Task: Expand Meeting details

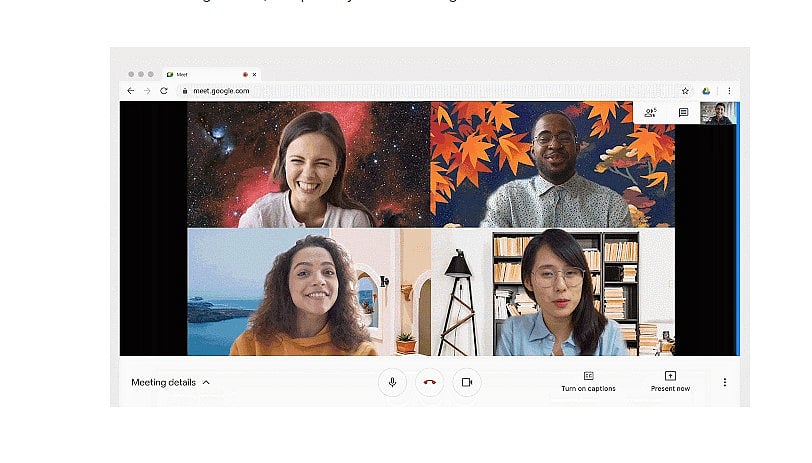Action: (170, 382)
